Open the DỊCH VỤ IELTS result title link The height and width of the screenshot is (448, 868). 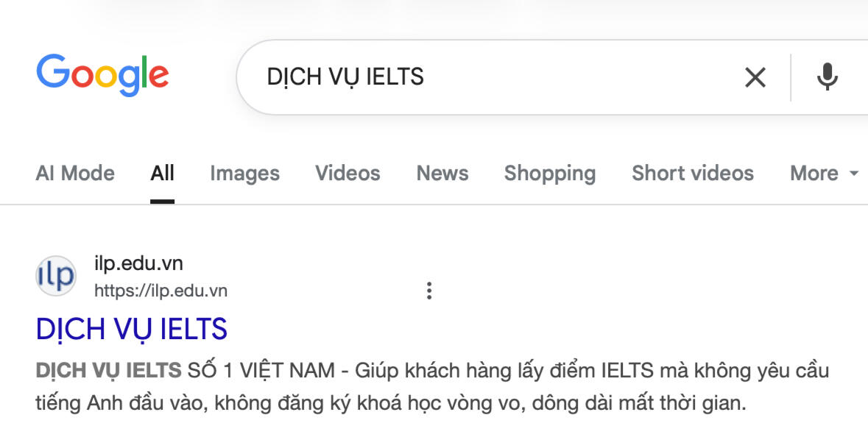click(x=132, y=329)
